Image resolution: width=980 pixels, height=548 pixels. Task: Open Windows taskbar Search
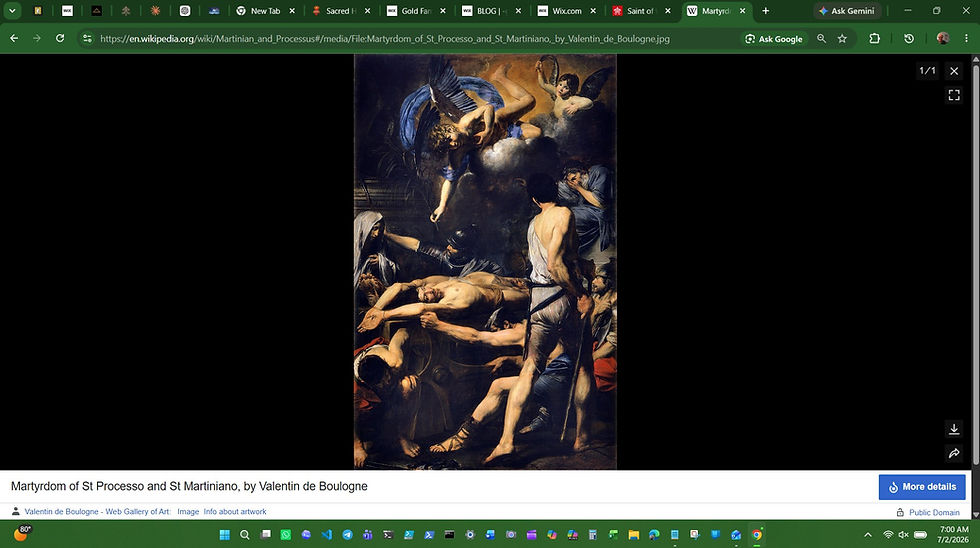pyautogui.click(x=245, y=534)
